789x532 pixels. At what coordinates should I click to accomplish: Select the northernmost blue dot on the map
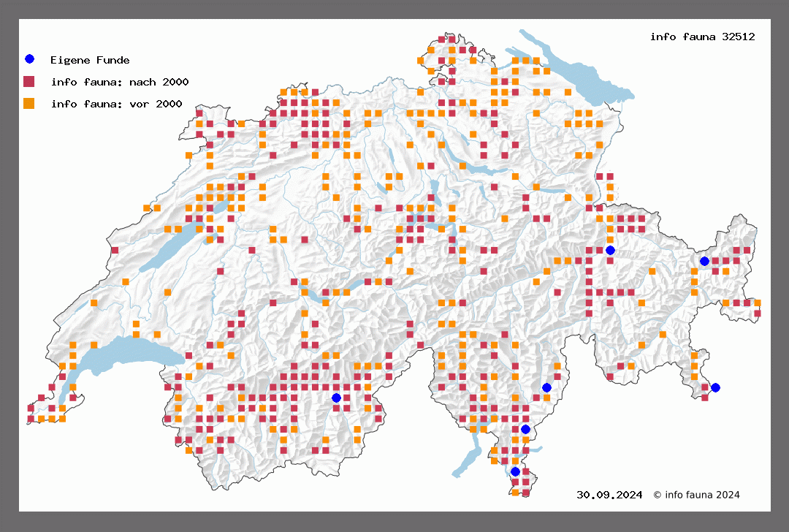(610, 250)
